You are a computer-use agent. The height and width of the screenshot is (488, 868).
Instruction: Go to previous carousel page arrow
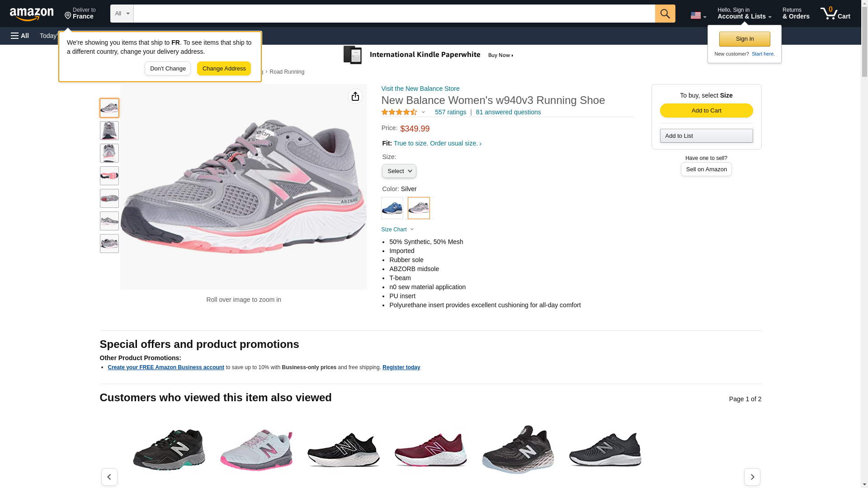click(x=109, y=477)
